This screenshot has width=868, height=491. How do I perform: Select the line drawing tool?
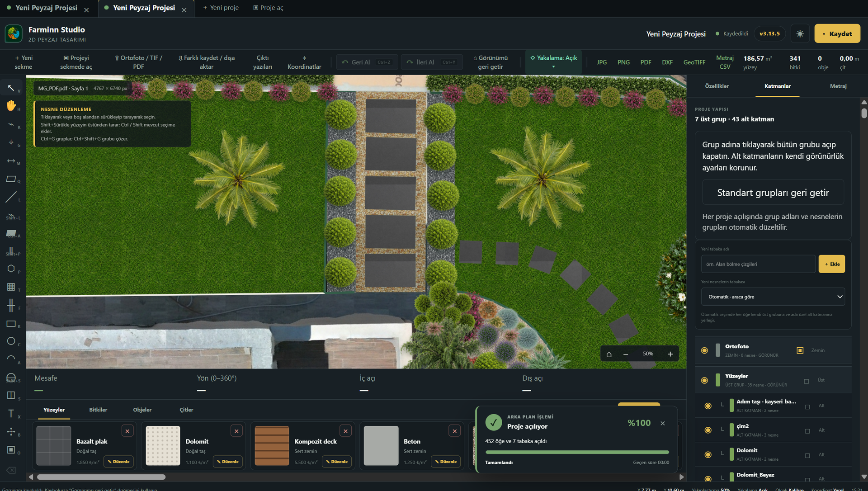tap(11, 197)
